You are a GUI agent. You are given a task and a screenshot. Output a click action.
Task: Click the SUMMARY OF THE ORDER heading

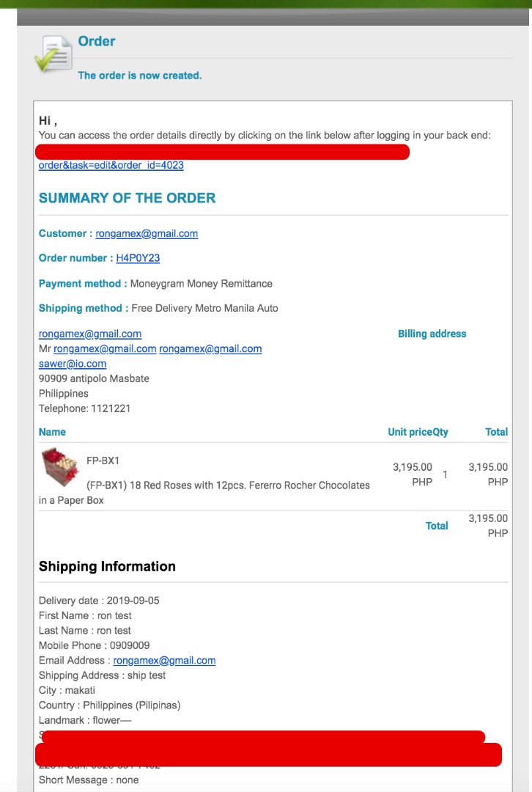click(x=127, y=198)
